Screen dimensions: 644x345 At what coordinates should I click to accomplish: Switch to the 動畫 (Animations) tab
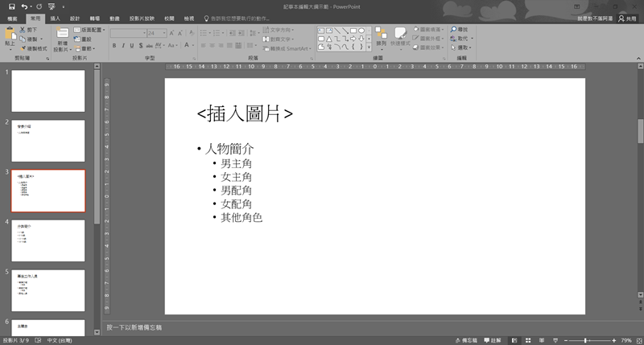[114, 18]
